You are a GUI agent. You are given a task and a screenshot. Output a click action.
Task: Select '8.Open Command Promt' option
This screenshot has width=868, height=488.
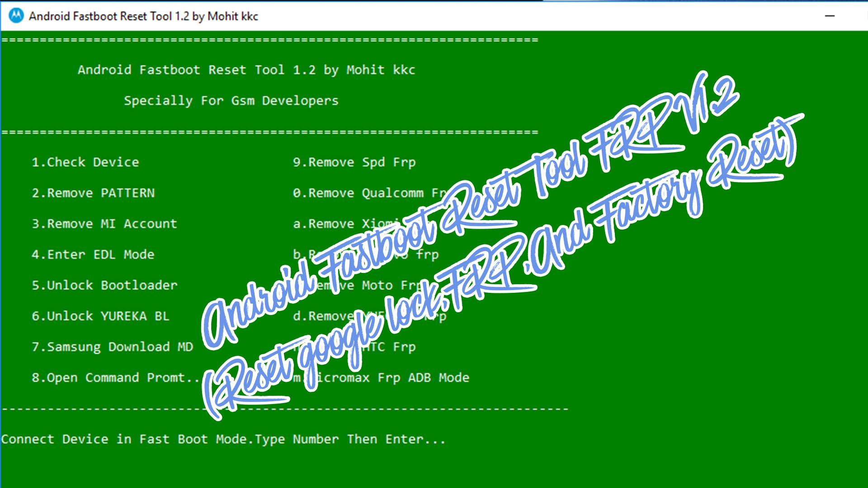point(115,377)
